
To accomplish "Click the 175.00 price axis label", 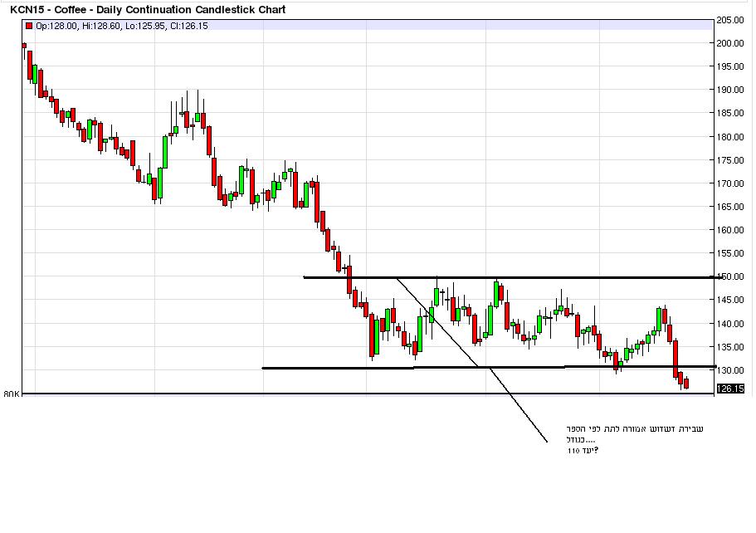I will (x=730, y=160).
